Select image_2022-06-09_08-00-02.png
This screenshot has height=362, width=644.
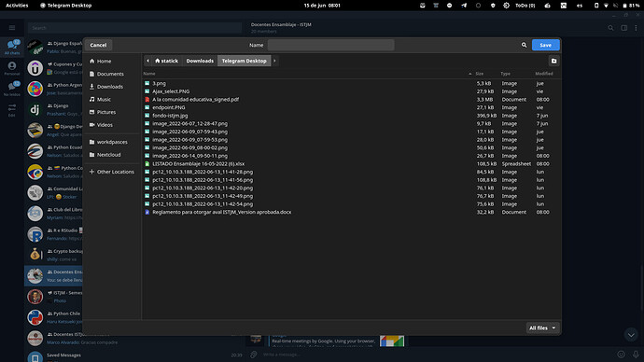point(189,147)
